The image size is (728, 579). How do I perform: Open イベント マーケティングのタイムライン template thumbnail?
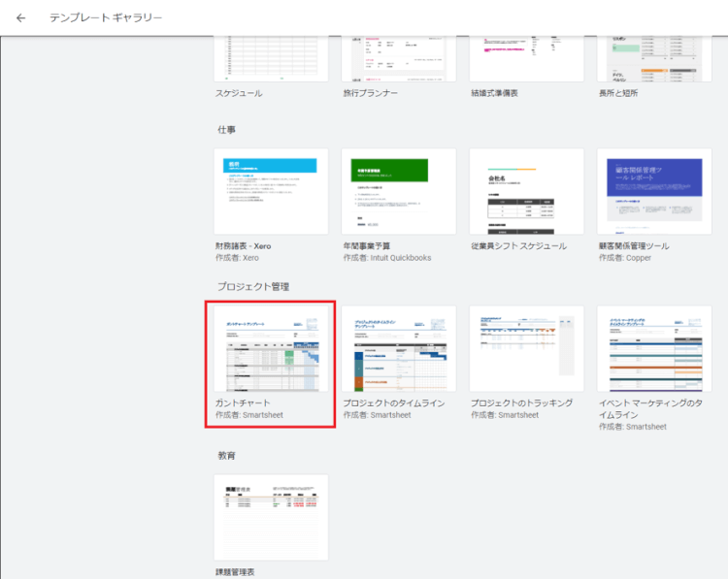click(x=654, y=349)
